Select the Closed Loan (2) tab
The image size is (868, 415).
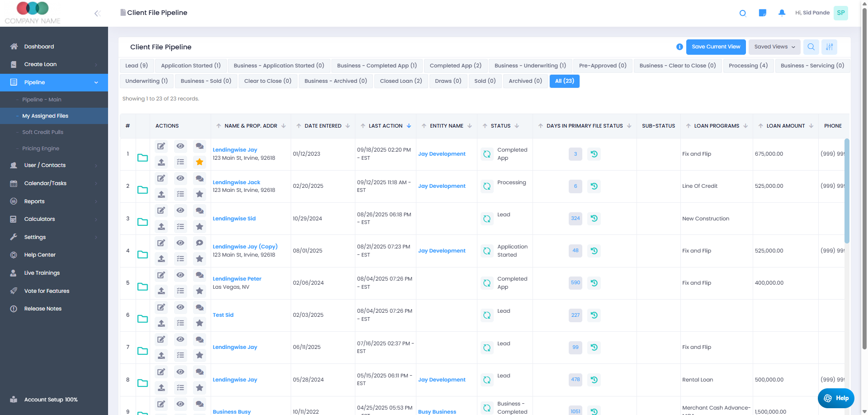click(x=401, y=81)
